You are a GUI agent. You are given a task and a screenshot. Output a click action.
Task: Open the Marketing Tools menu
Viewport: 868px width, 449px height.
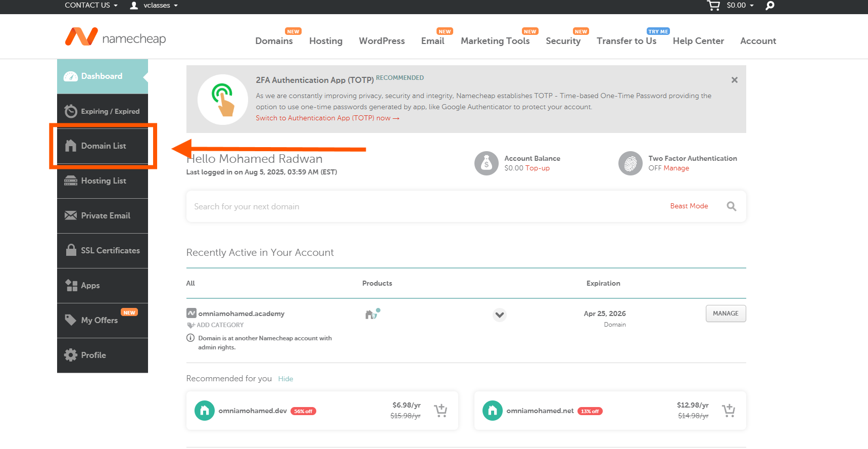click(495, 41)
